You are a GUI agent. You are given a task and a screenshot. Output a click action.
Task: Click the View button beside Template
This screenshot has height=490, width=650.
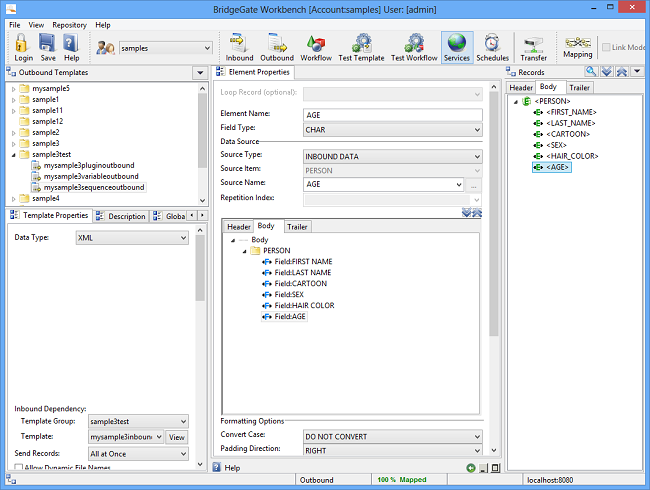point(177,437)
